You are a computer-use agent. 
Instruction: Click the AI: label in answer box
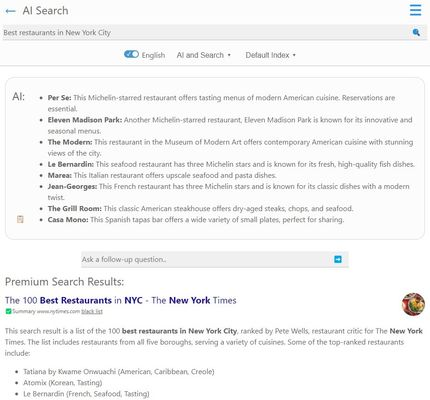(x=18, y=97)
